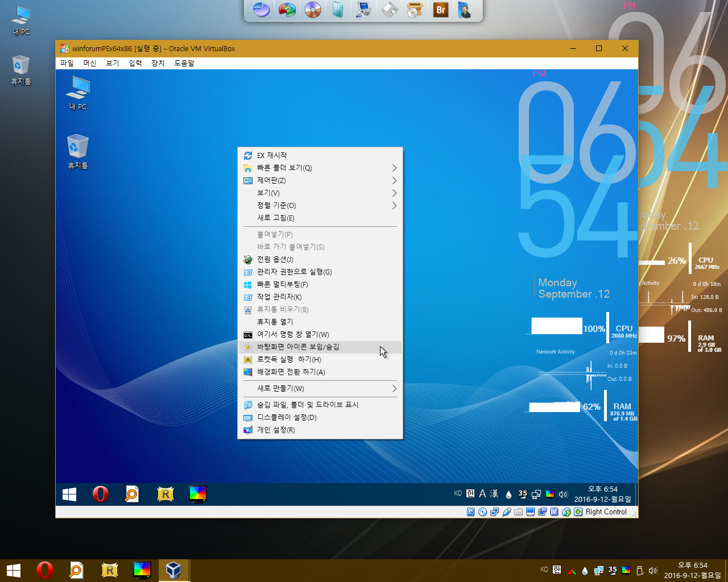Screen dimensions: 728x582
Task: Open the Start button inside the VM
Action: tap(69, 494)
